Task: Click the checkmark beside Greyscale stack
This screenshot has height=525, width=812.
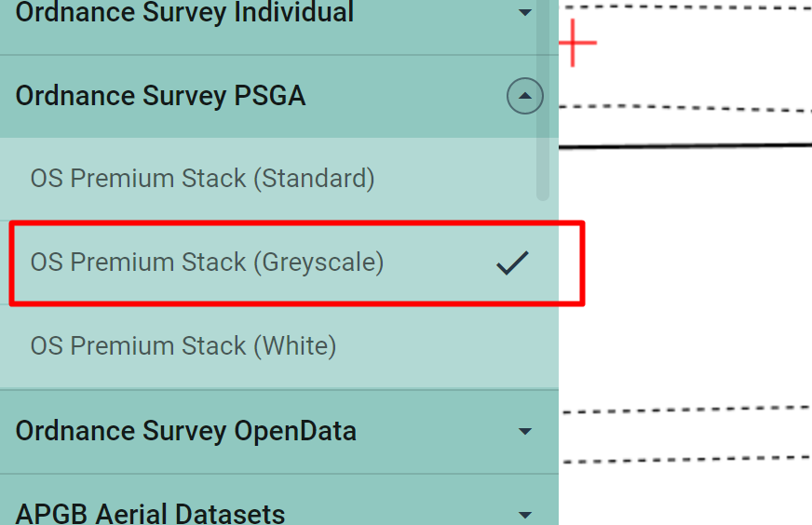Action: 512,263
